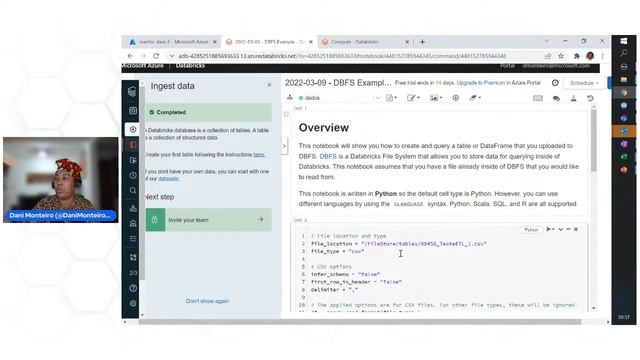
Task: Open the Repos icon in the sidebar
Action: click(x=133, y=160)
